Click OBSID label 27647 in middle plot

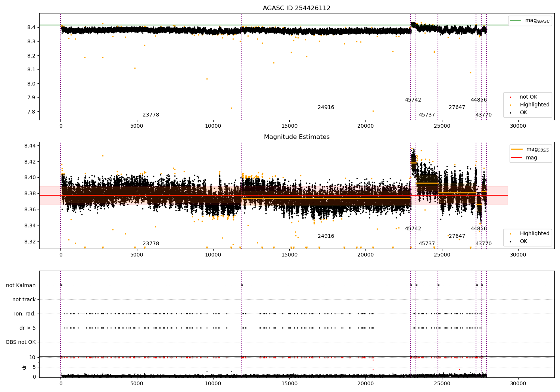click(457, 236)
